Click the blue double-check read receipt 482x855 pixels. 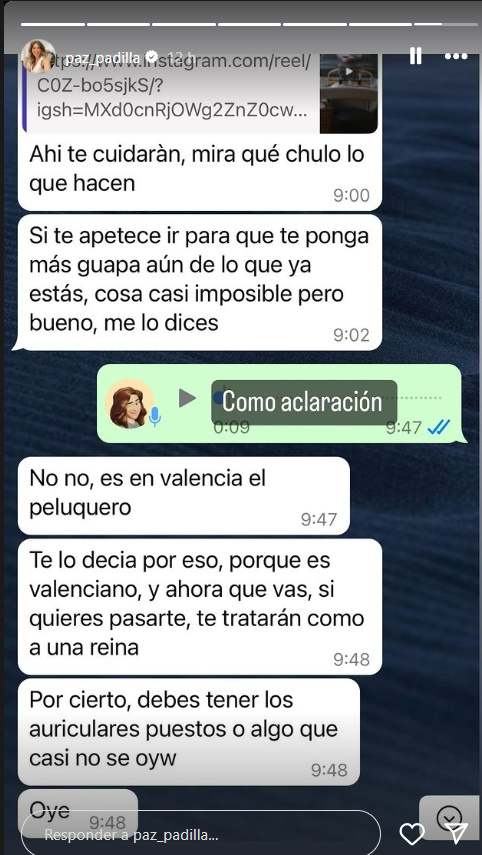coord(438,428)
